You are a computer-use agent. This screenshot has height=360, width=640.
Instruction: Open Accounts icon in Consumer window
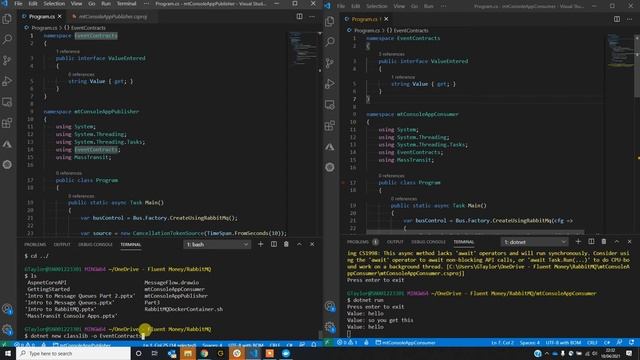point(330,306)
